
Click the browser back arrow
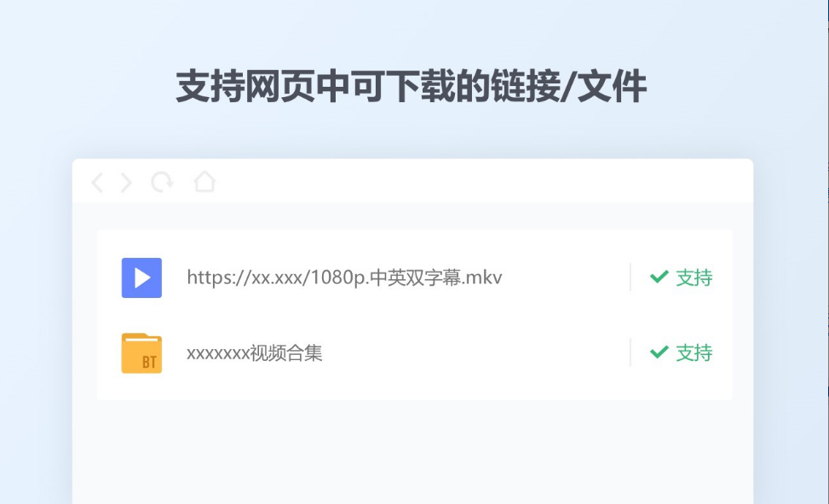(x=97, y=183)
